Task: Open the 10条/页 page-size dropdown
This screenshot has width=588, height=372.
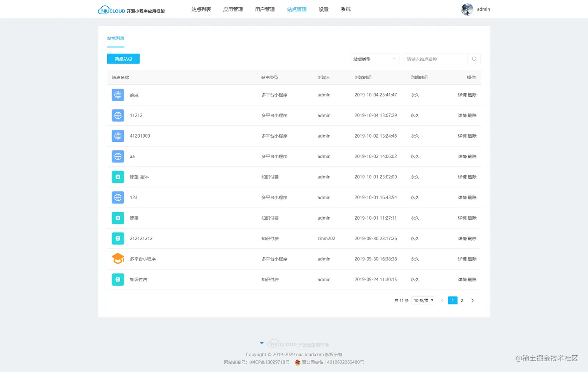Action: click(x=423, y=300)
